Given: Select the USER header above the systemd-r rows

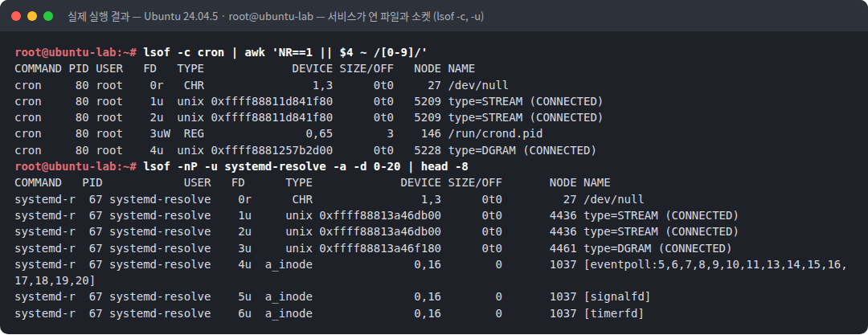Looking at the screenshot, I should [x=198, y=182].
